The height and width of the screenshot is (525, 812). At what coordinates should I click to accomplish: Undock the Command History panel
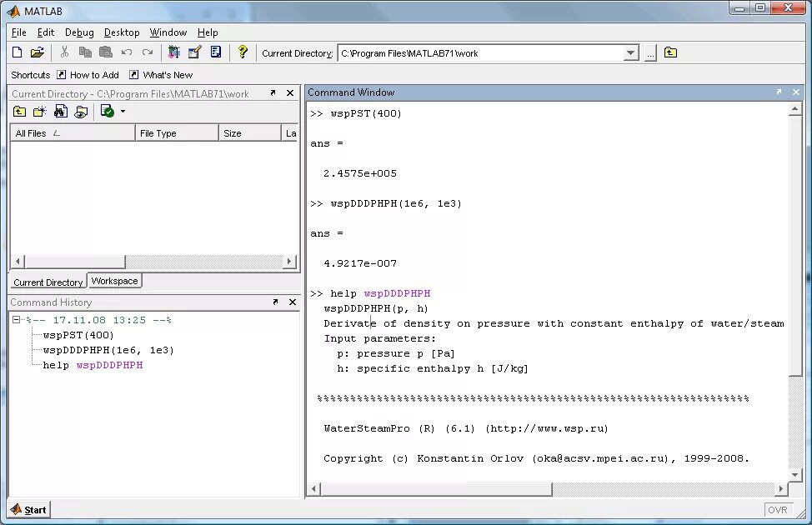click(275, 302)
